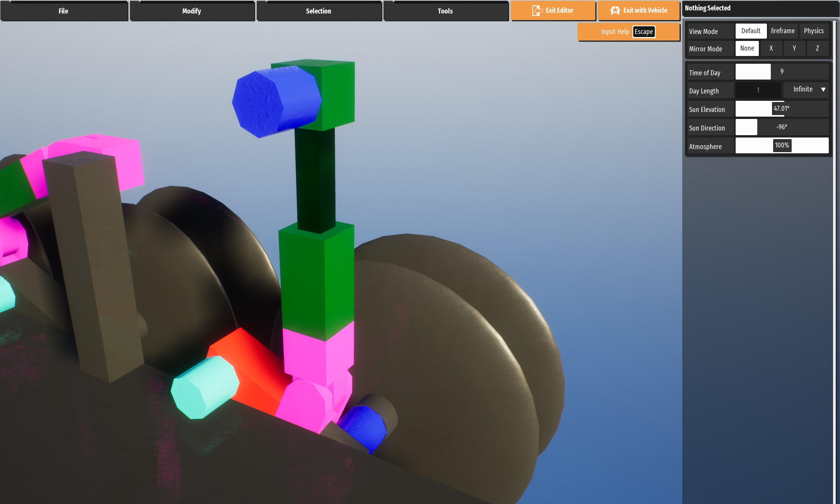
Task: Open the Selection menu
Action: 319,11
